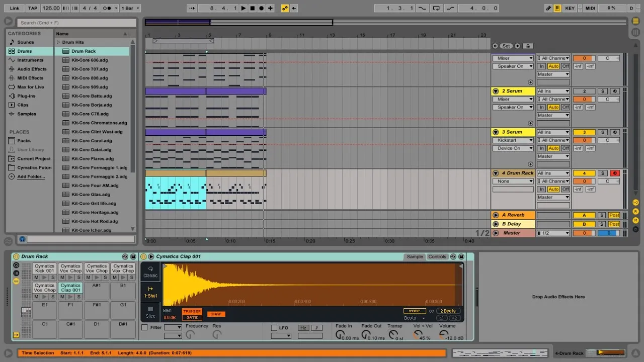This screenshot has width=644, height=362.
Task: Open the Kickstart device chooser on 3 Serum
Action: [x=513, y=140]
